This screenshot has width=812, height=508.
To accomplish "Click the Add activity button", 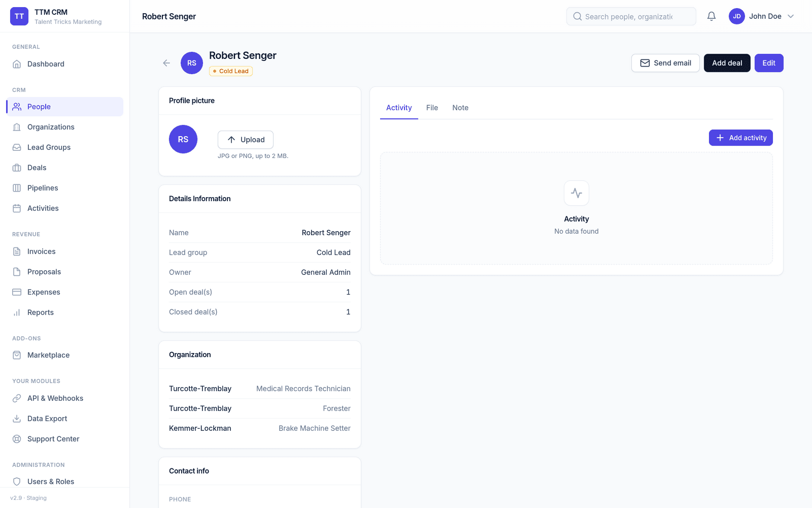I will [741, 138].
